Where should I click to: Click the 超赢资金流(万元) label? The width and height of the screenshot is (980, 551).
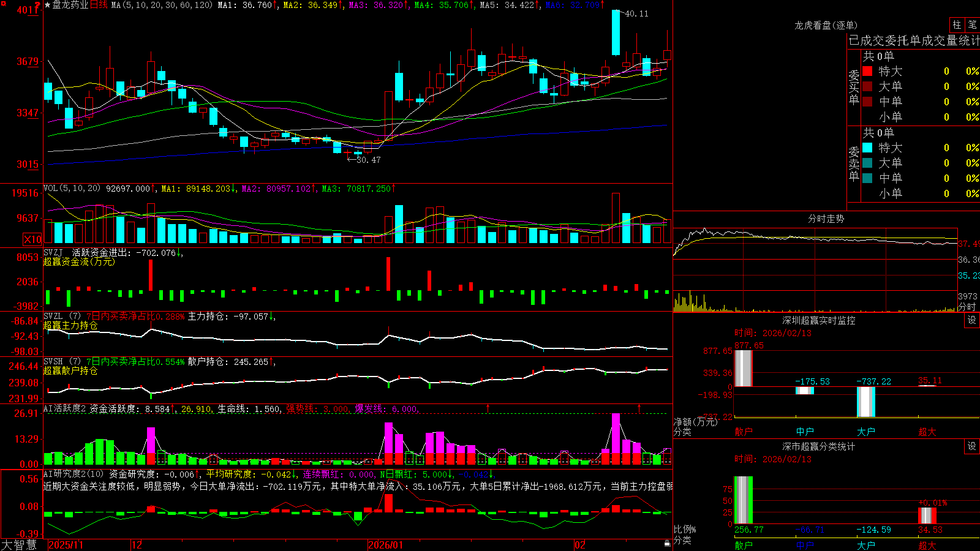click(x=79, y=261)
